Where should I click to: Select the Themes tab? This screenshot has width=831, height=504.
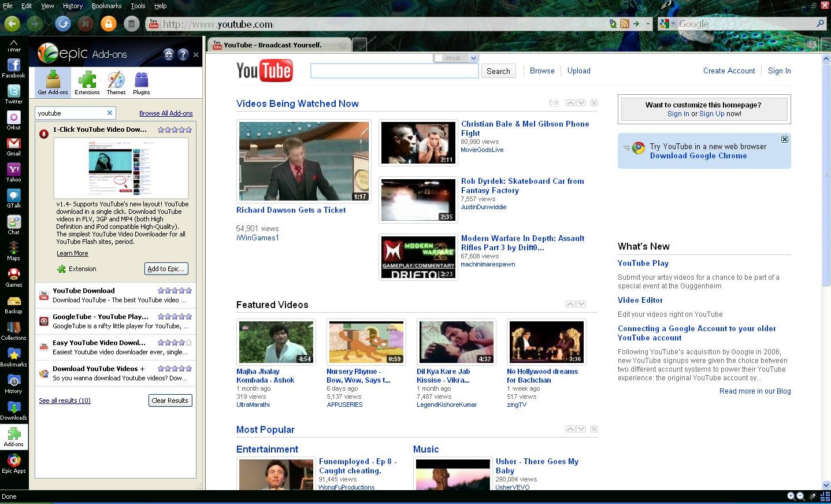click(x=116, y=82)
